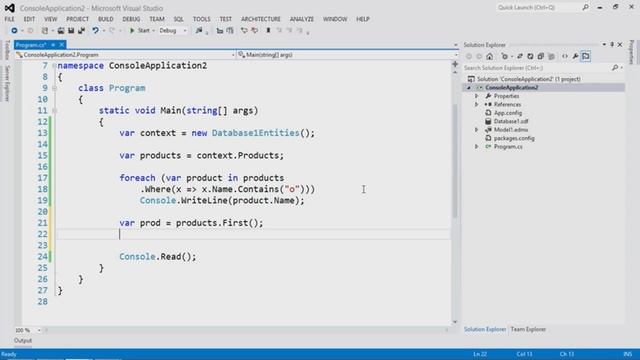The height and width of the screenshot is (360, 640).
Task: Open the FILE menu
Action: point(9,19)
